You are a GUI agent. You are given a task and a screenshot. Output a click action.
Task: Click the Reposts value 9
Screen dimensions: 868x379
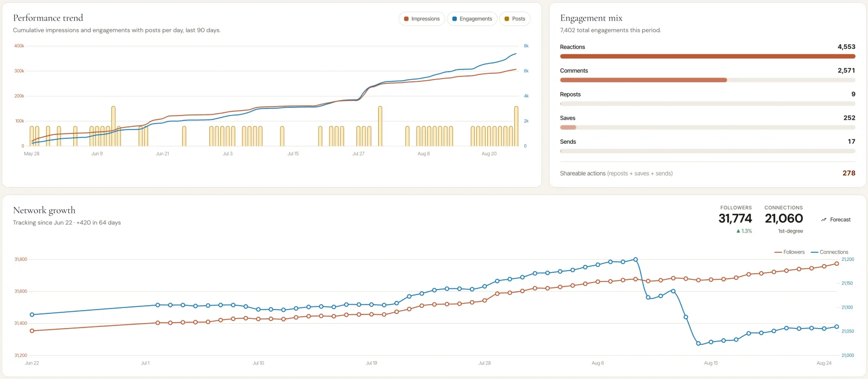click(x=853, y=94)
